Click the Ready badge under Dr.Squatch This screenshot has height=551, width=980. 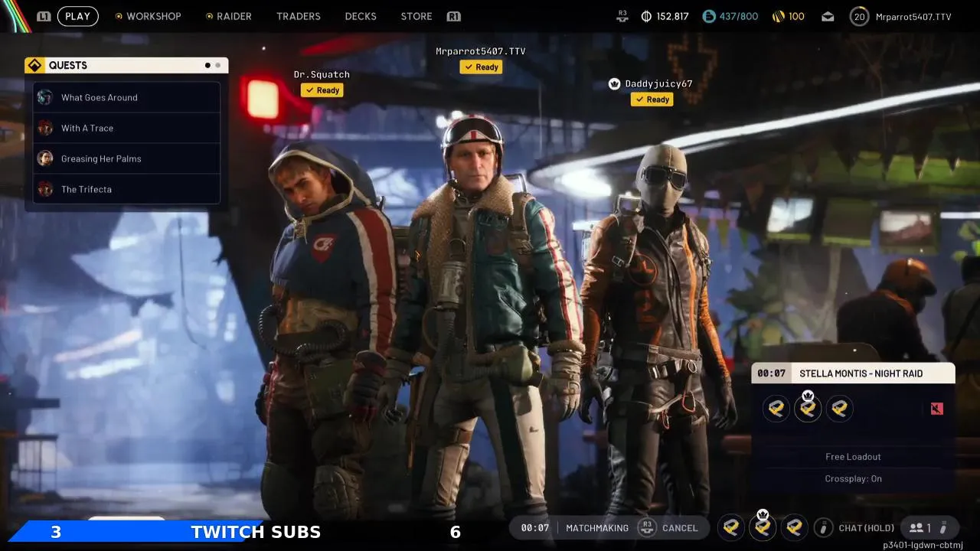pos(322,90)
